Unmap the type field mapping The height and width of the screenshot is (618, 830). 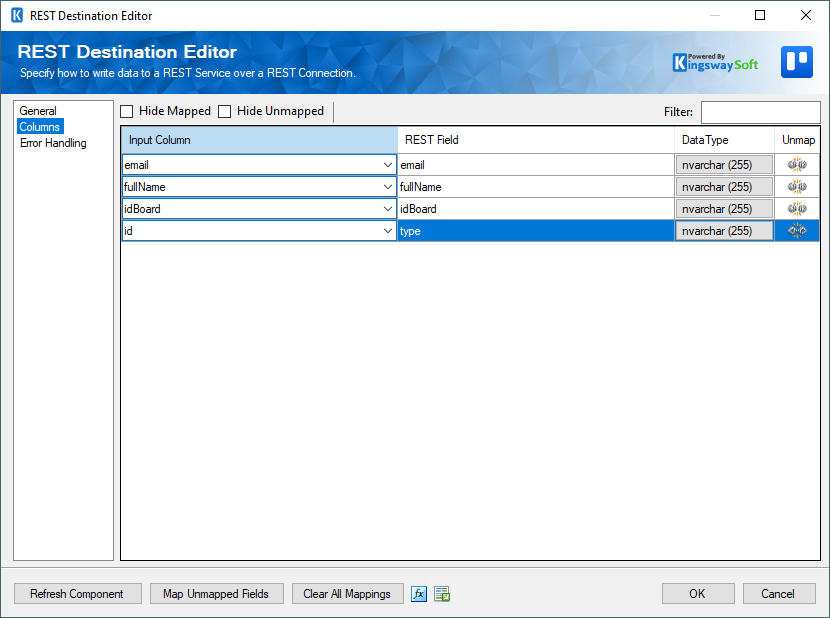[797, 230]
